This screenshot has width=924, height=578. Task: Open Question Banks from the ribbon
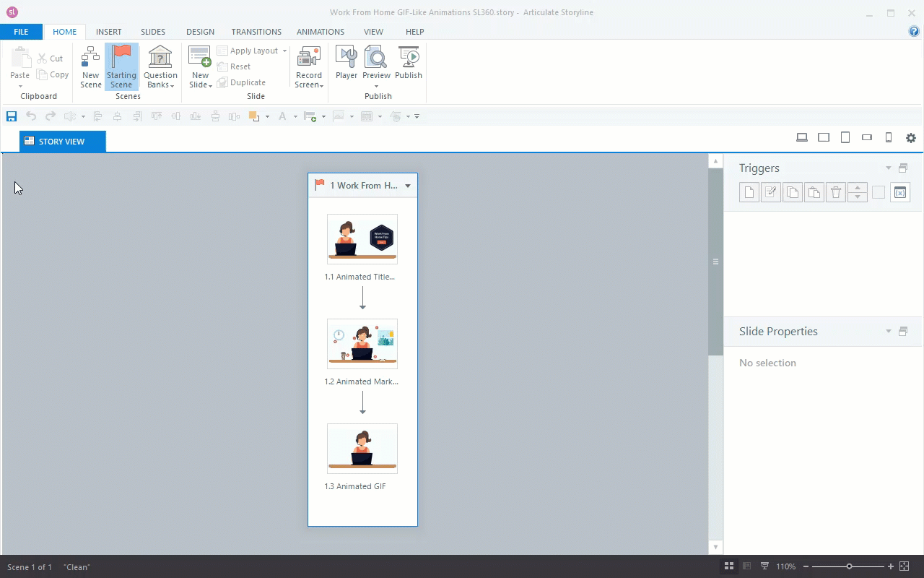click(x=160, y=67)
